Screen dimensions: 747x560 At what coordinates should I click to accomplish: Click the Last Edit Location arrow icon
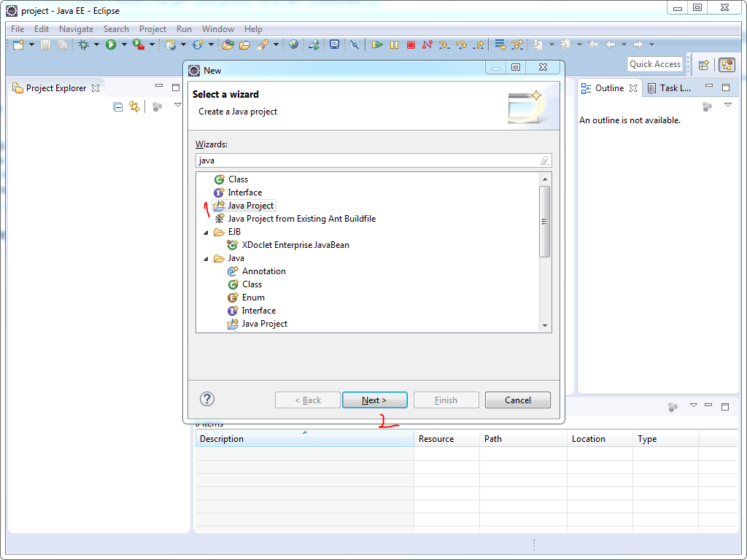pyautogui.click(x=593, y=44)
